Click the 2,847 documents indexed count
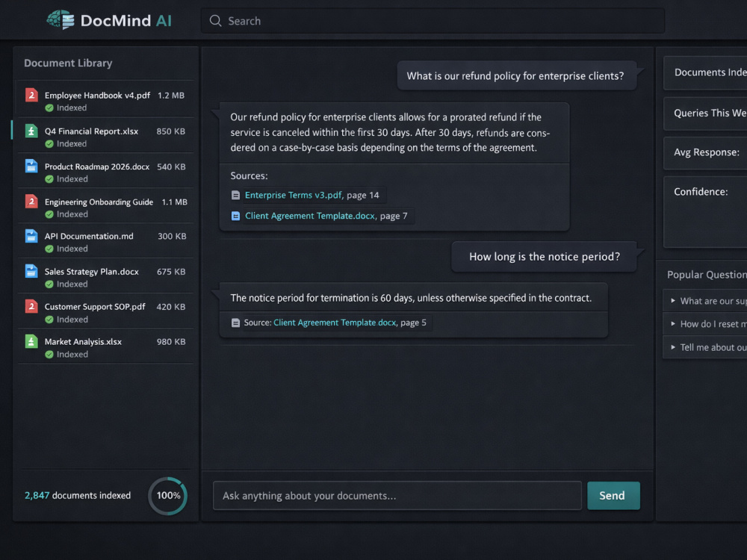 tap(77, 495)
